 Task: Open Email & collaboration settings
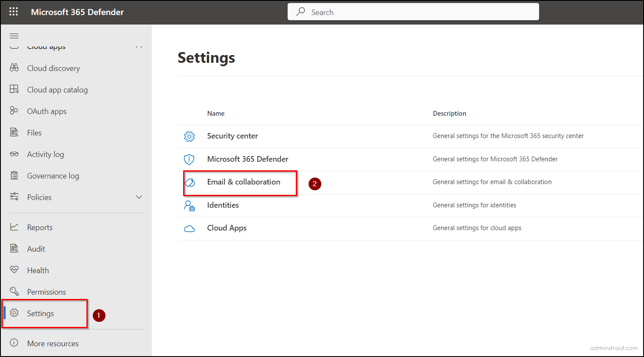point(244,182)
